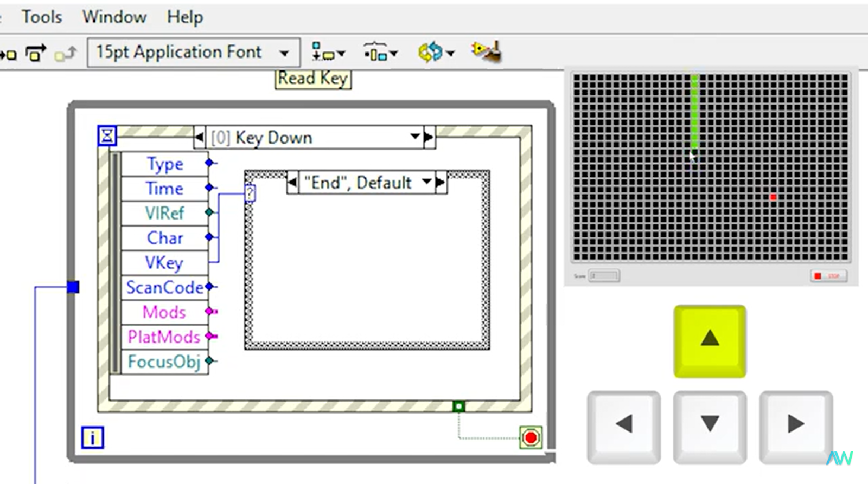The height and width of the screenshot is (484, 868).
Task: Open the Help menu
Action: (185, 17)
